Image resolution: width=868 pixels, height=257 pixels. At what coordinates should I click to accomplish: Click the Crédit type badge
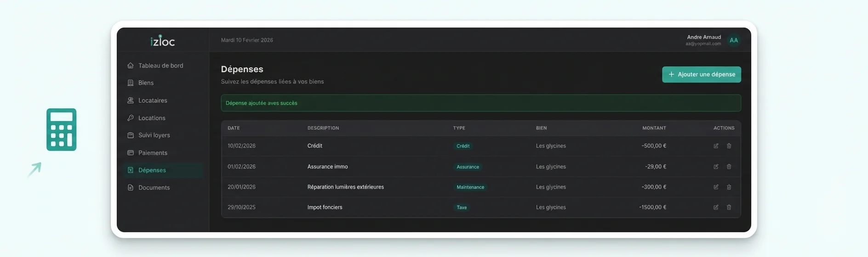(x=463, y=146)
